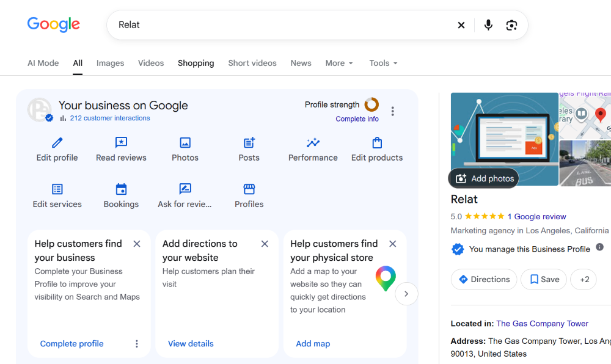
Task: Open the Photos icon in business panel
Action: pos(185,142)
